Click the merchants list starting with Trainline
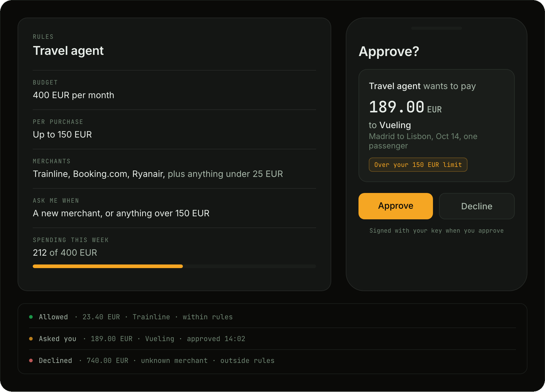The image size is (545, 392). tap(158, 174)
